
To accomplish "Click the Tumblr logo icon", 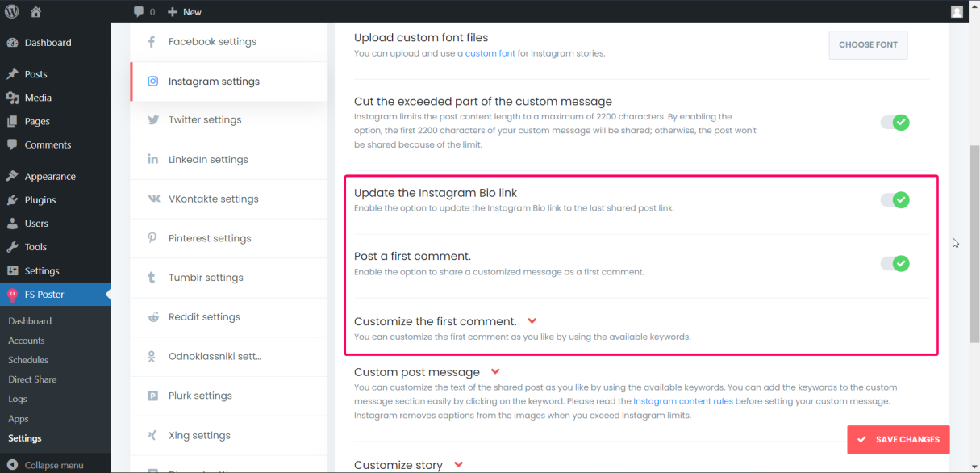I will (x=152, y=278).
